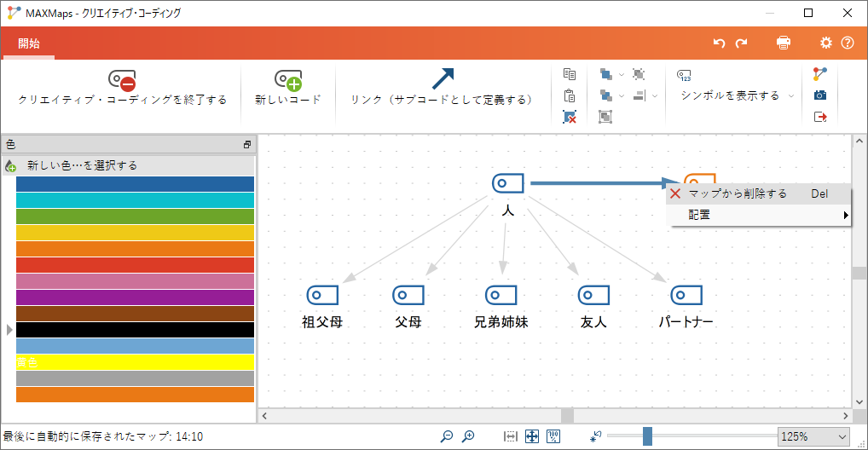Click the fit to width icon
The height and width of the screenshot is (450, 868).
pyautogui.click(x=511, y=436)
